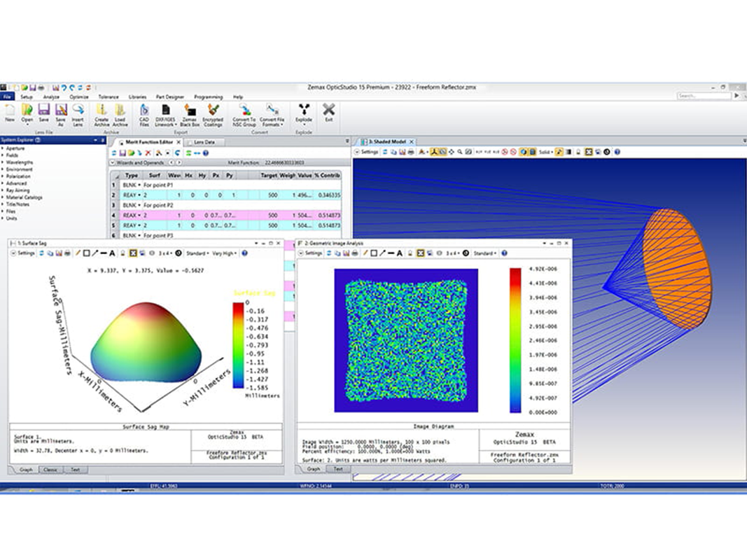Screen dimensions: 747x560
Task: Open the 3 x 4 grid dropdown in Surface Sag
Action: point(165,253)
